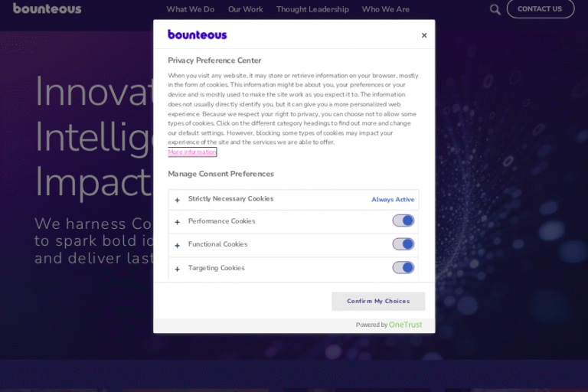Click the Contact Us button
Screen dimensions: 588x392
[540, 9]
